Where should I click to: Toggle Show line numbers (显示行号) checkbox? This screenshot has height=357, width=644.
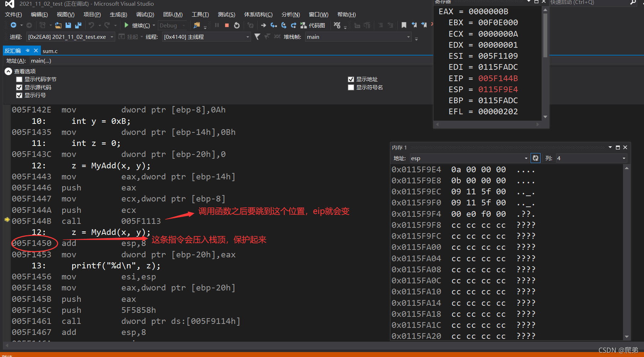(x=19, y=95)
